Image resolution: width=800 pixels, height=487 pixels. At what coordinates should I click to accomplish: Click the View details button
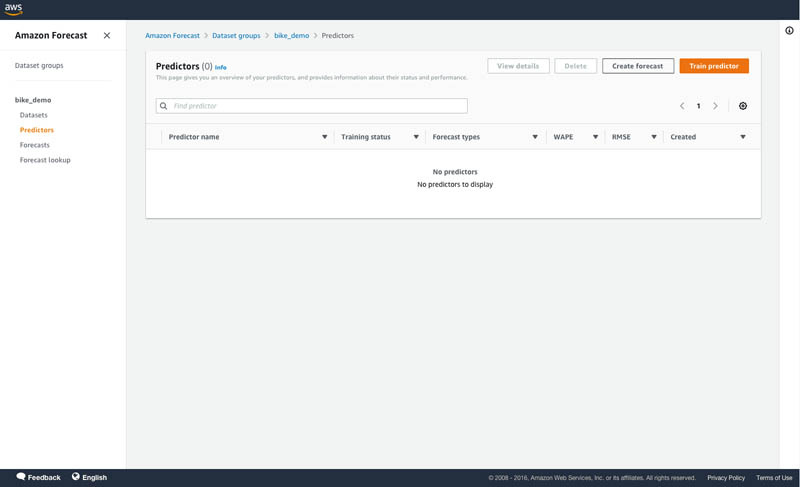pos(518,66)
